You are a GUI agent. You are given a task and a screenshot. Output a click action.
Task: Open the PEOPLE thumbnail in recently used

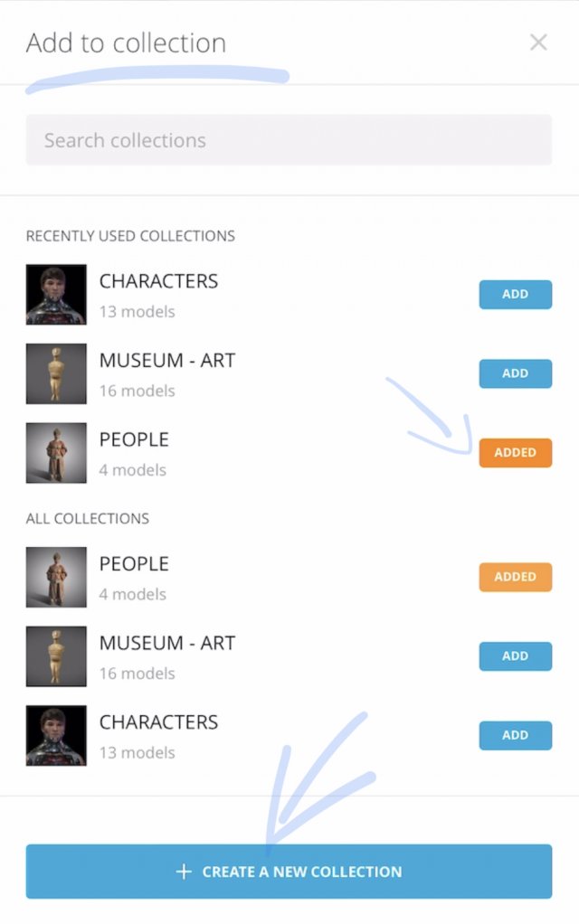56,453
